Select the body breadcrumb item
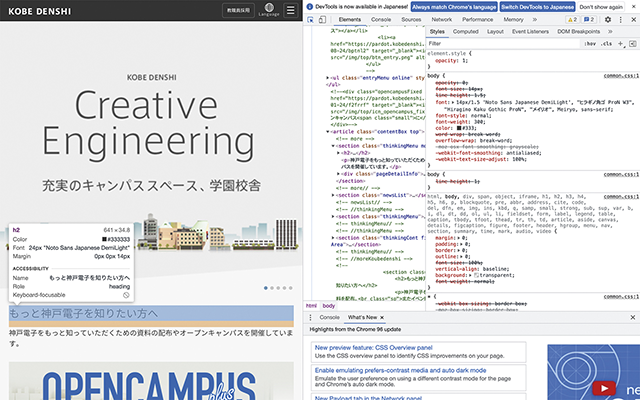Viewport: 640px width, 400px height. [x=329, y=306]
